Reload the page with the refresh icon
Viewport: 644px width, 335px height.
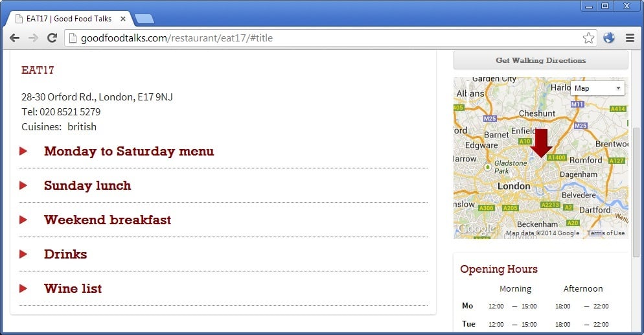(x=52, y=38)
